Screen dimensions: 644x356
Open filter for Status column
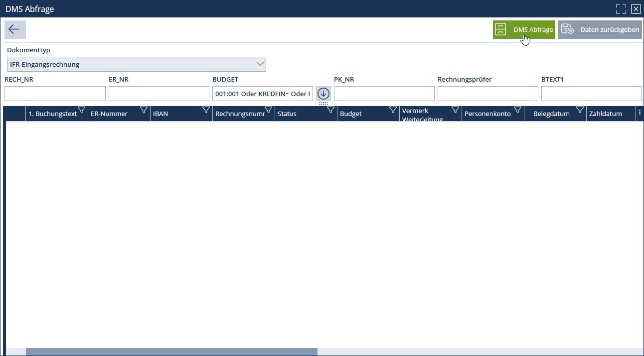pyautogui.click(x=331, y=110)
